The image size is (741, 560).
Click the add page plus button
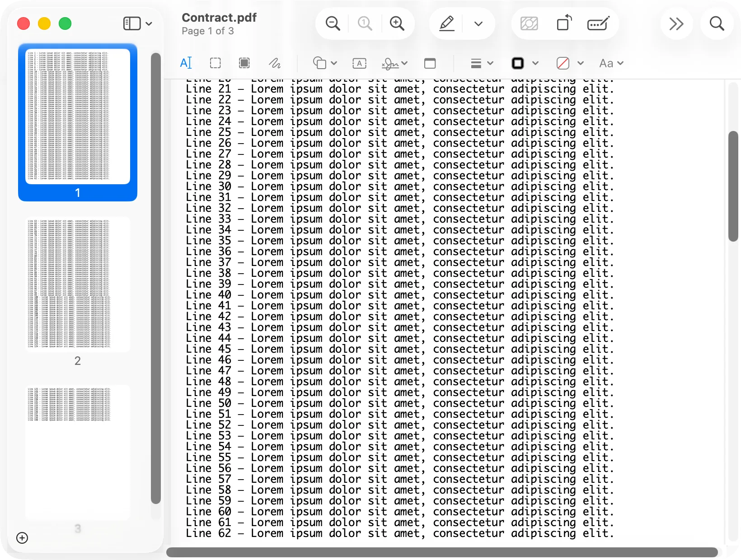[x=22, y=538]
